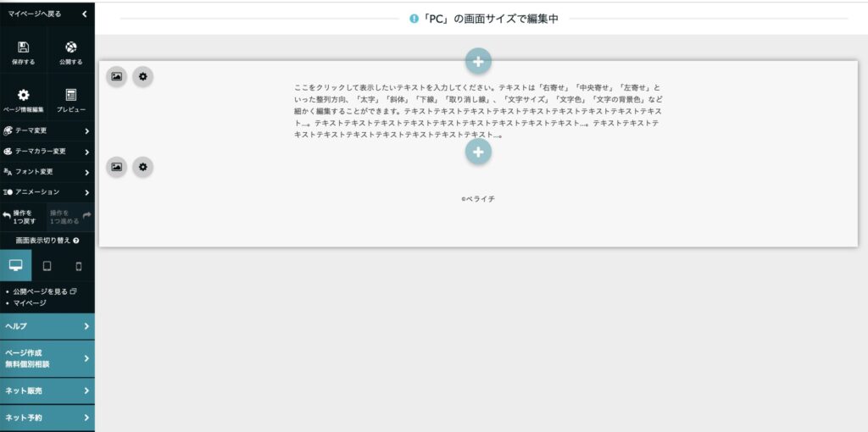This screenshot has width=868, height=432.
Task: Click the help icon beside 画面表示切り替え
Action: click(x=76, y=241)
